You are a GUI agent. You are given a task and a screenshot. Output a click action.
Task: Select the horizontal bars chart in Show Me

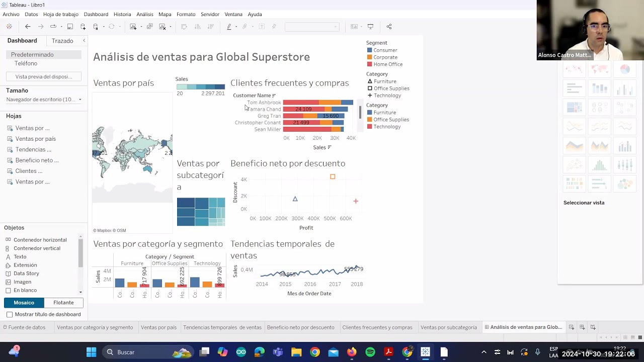pos(575,88)
